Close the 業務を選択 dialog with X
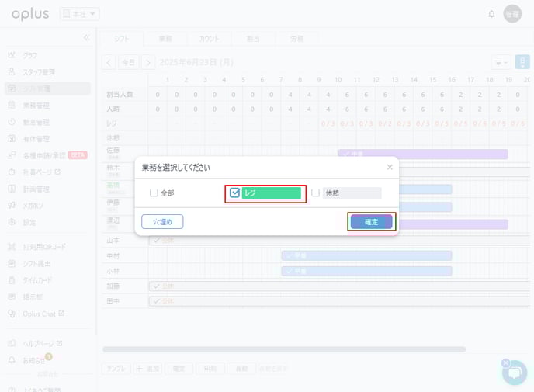 click(x=390, y=167)
